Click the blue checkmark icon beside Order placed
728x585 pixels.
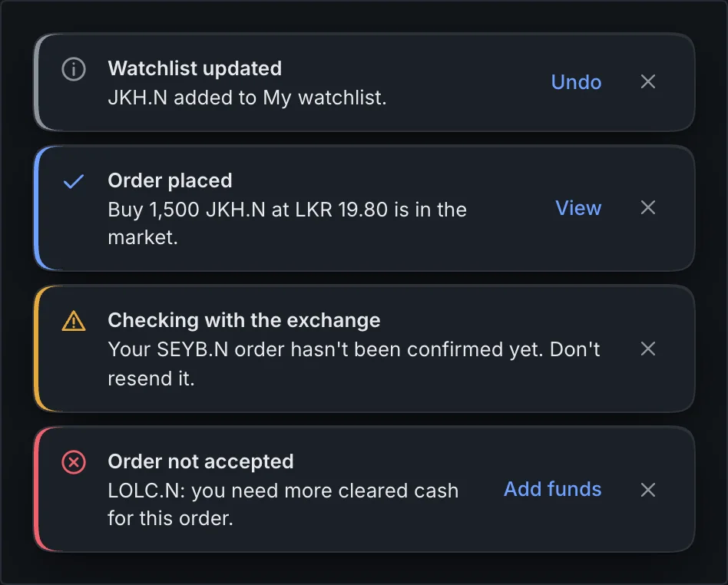pyautogui.click(x=74, y=181)
